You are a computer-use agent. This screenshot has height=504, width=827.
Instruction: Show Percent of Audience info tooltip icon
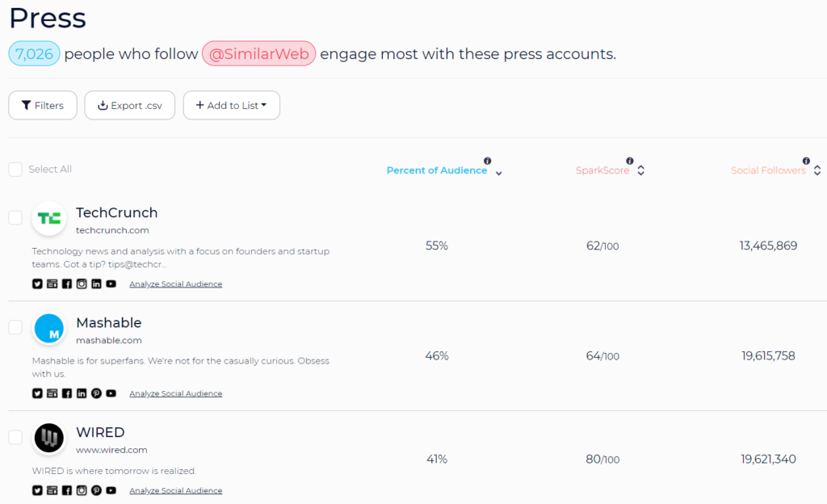[x=487, y=161]
